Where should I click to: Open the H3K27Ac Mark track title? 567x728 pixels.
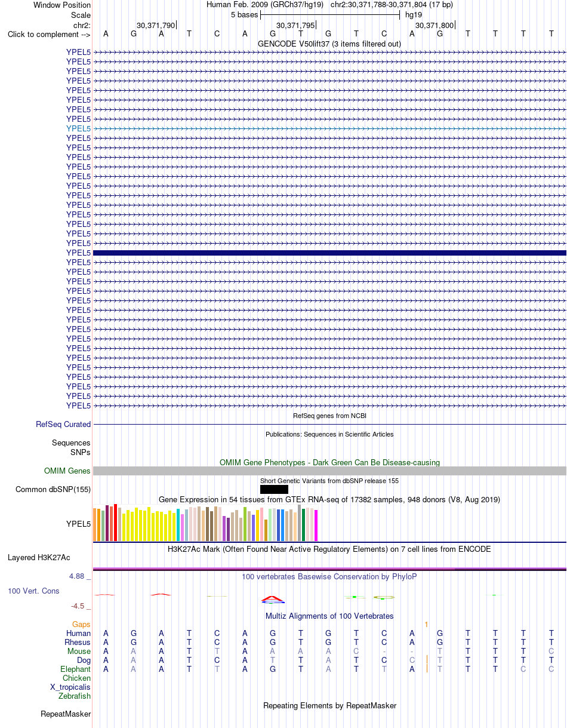(329, 549)
